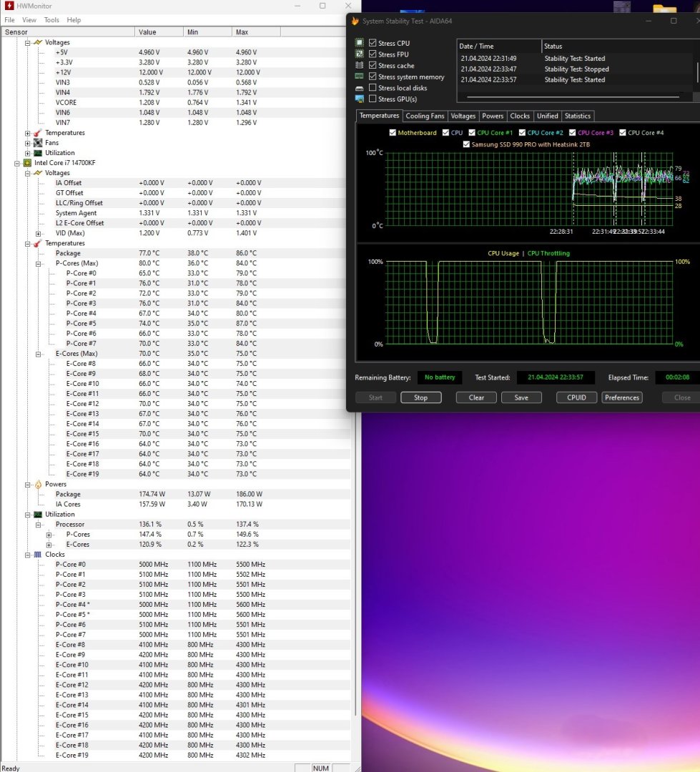Screen dimensions: 700x772
Task: Select the P-Core #5 temperature row
Action: 176,324
